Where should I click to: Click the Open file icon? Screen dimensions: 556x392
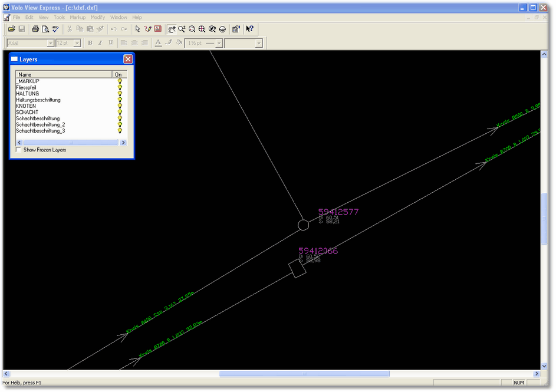(x=11, y=29)
